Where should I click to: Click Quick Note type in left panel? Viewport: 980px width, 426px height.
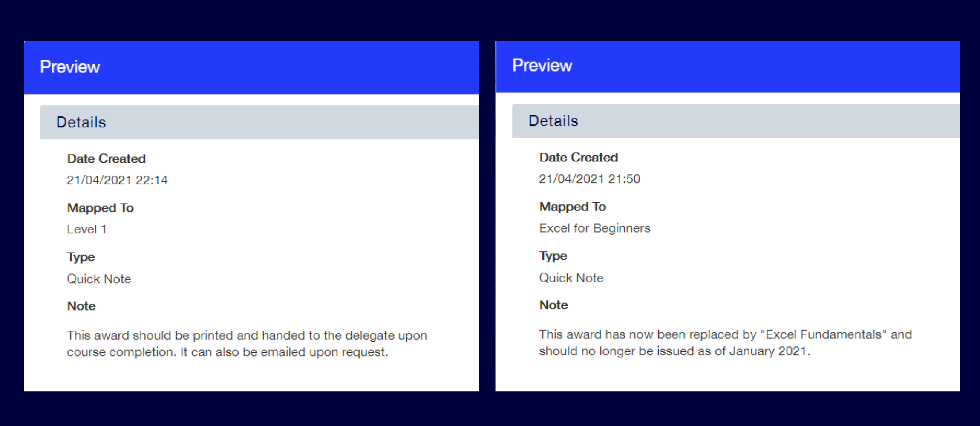pos(99,279)
